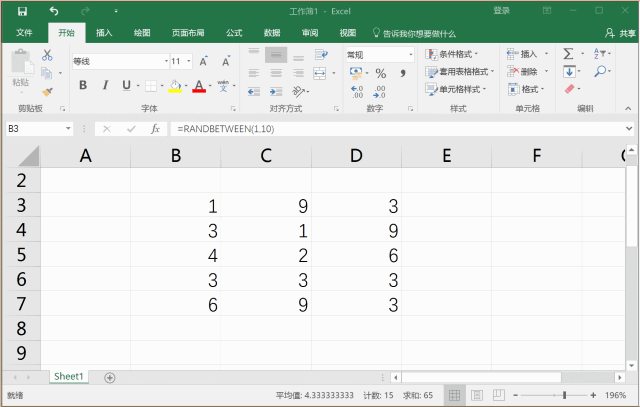
Task: Collapse the ribbon with arrow
Action: [x=628, y=108]
